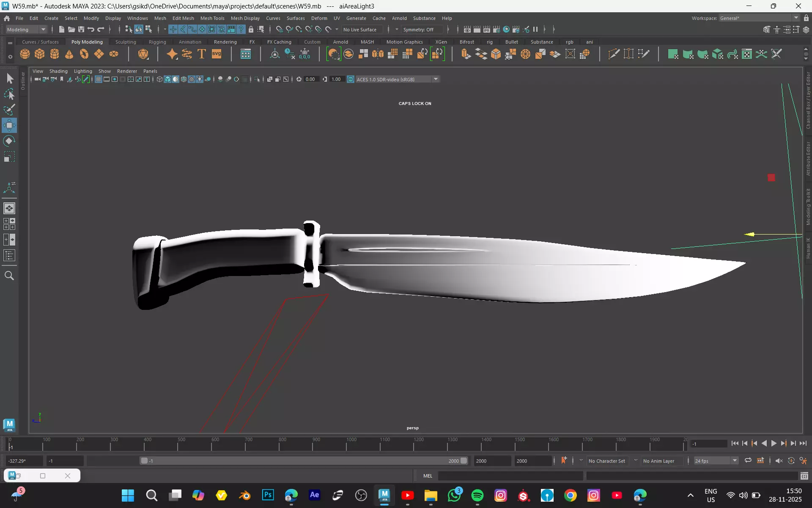Viewport: 812px width, 508px height.
Task: Click the Paint Selection tool
Action: coord(9,110)
